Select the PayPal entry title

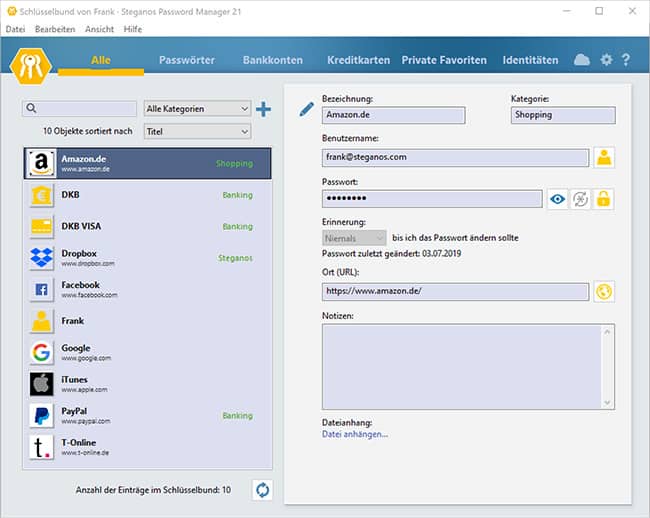[74, 411]
